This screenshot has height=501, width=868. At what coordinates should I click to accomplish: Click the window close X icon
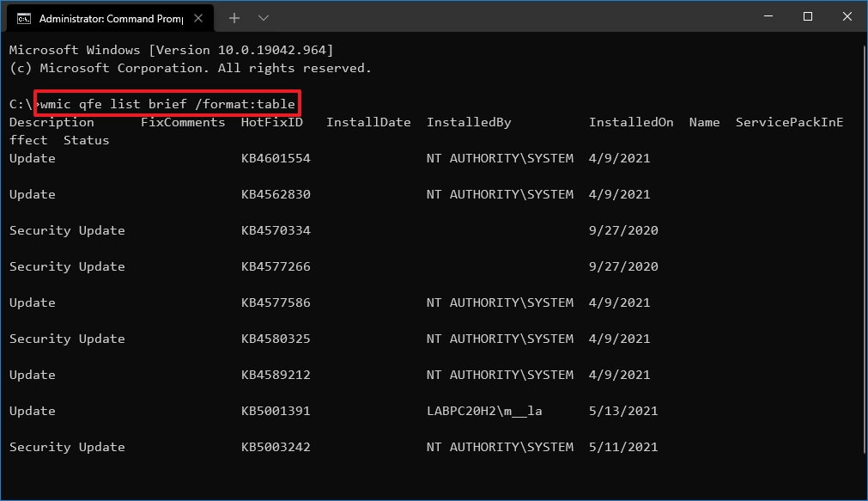(x=847, y=16)
